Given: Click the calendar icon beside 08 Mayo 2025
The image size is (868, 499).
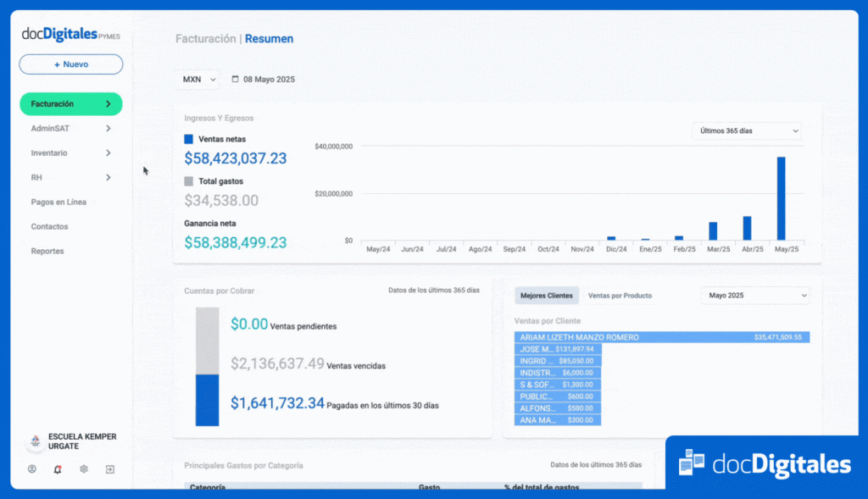Looking at the screenshot, I should click(236, 80).
